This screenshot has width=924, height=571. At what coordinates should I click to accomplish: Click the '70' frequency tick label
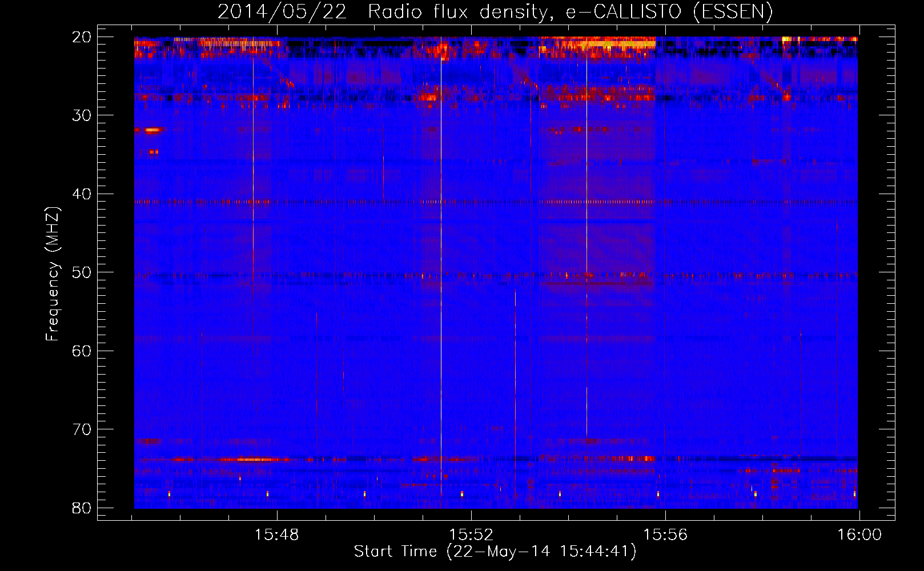(82, 429)
